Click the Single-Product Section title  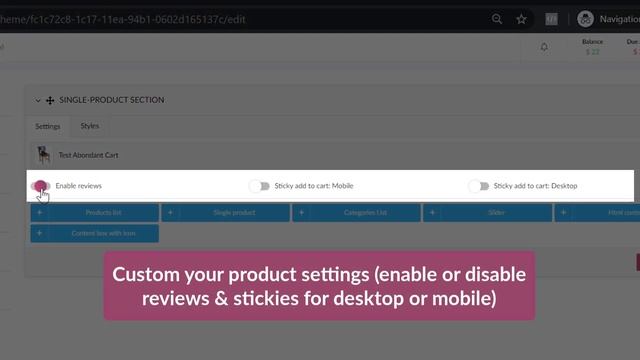(x=112, y=100)
